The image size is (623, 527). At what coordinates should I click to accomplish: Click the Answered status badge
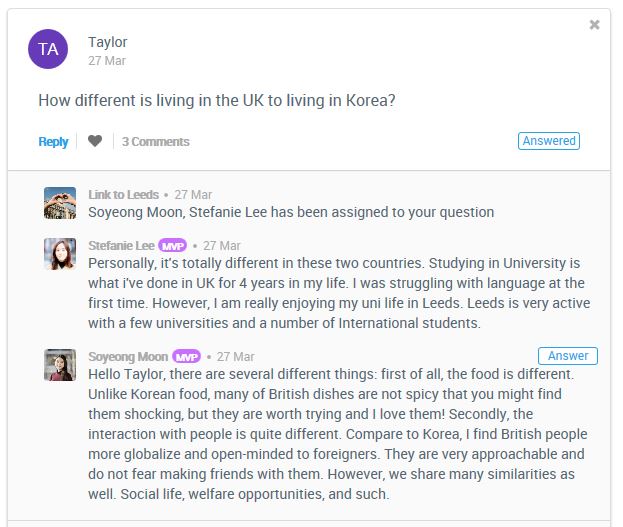(549, 141)
